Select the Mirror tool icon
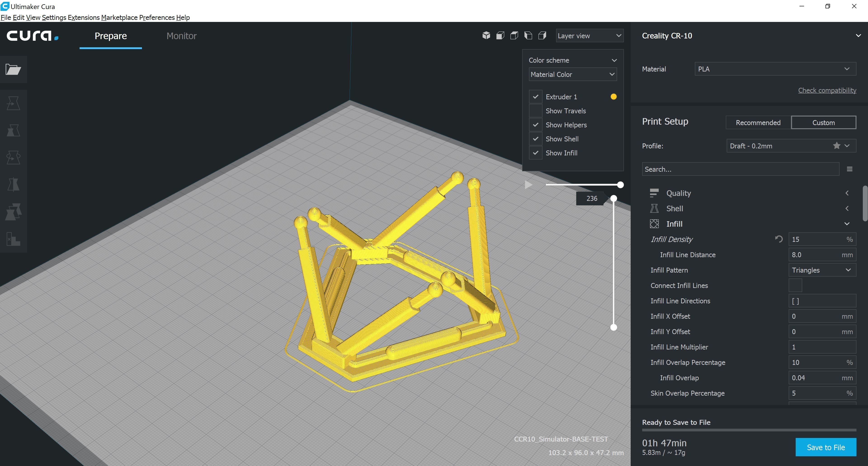 tap(13, 184)
